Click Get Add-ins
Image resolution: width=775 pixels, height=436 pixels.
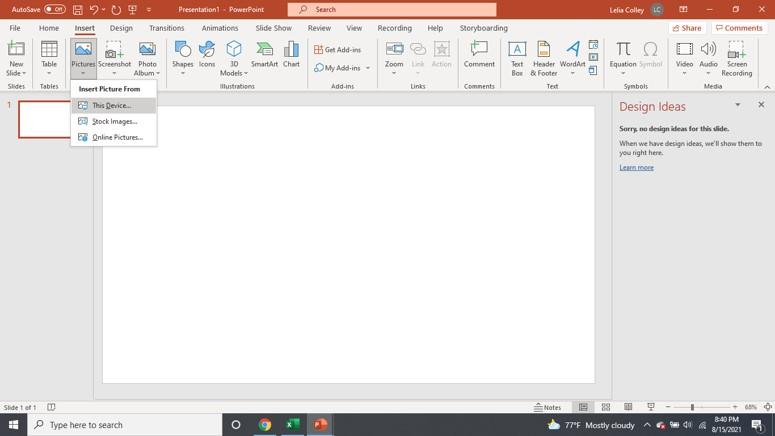coord(338,49)
